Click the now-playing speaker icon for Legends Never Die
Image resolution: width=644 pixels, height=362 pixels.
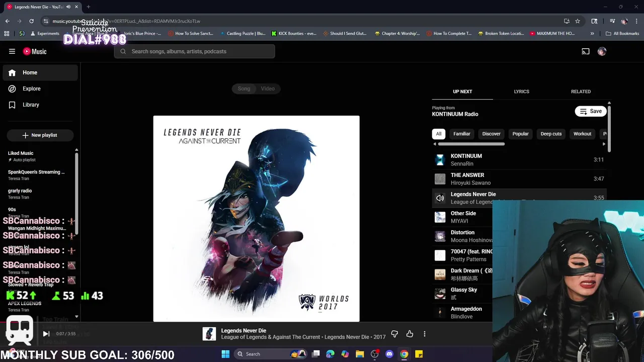(440, 198)
